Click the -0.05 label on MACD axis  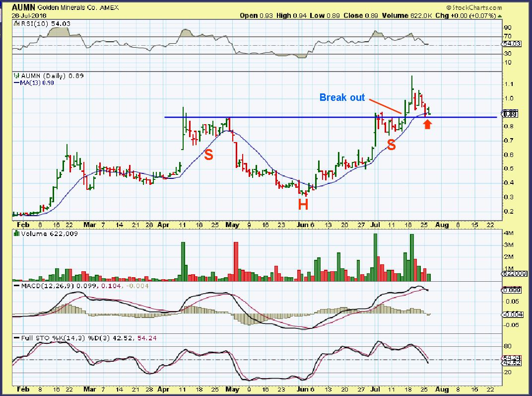click(511, 325)
